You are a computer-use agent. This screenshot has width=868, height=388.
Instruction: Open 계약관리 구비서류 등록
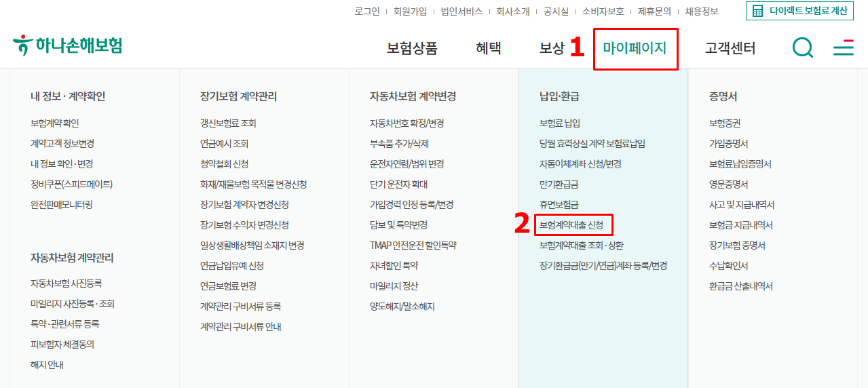pos(241,307)
